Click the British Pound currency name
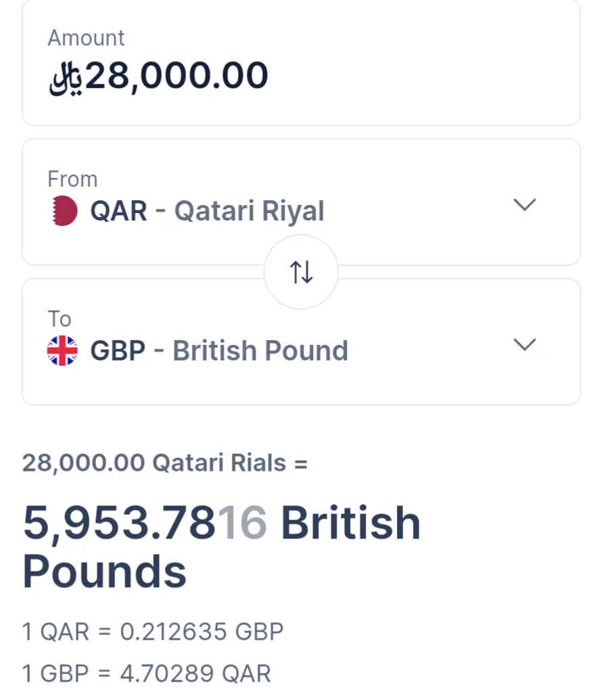 pos(260,351)
